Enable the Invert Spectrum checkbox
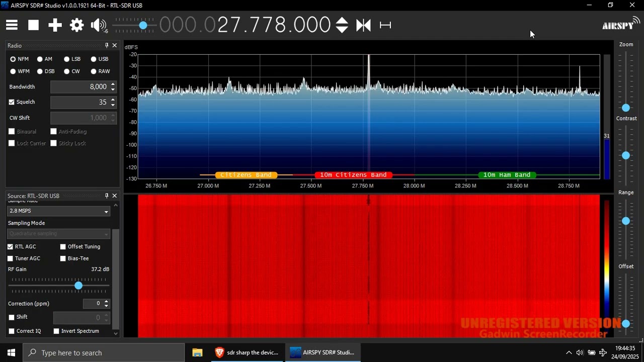Screen dimensions: 644x362 56,331
